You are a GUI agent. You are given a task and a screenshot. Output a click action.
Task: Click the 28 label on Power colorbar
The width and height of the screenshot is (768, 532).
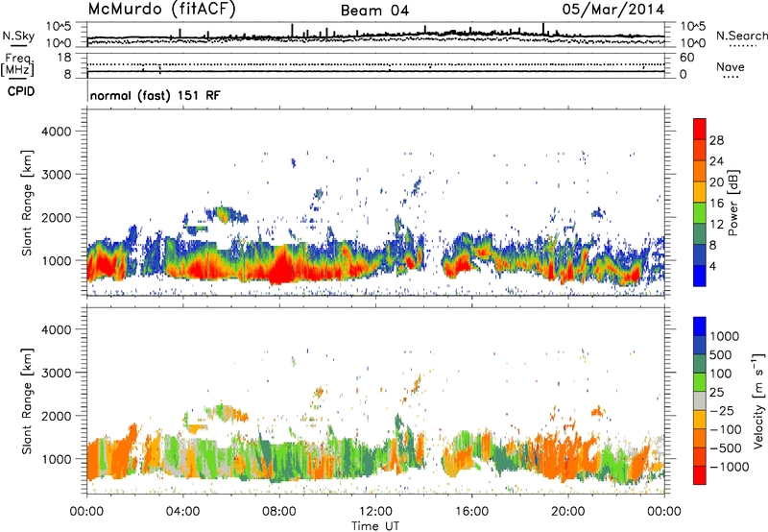pos(716,140)
